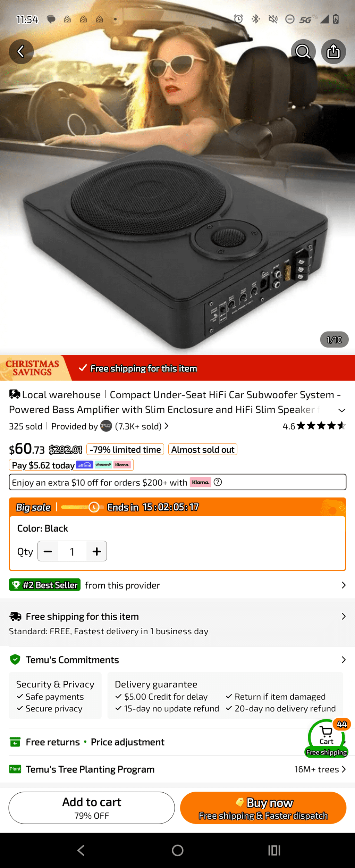Open Temu's Commitments details chevron
The image size is (355, 868).
tap(344, 660)
